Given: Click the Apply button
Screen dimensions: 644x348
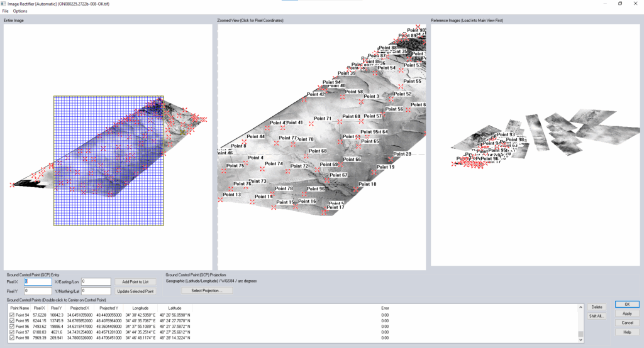Looking at the screenshot, I should [626, 313].
